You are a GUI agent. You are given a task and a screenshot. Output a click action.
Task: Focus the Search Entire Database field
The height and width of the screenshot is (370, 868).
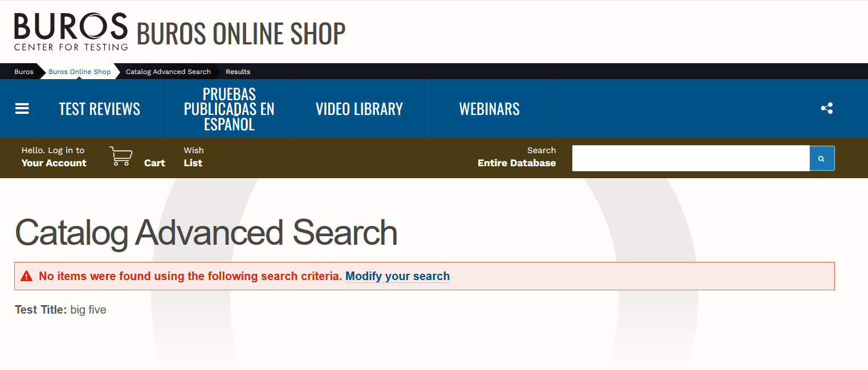(691, 158)
